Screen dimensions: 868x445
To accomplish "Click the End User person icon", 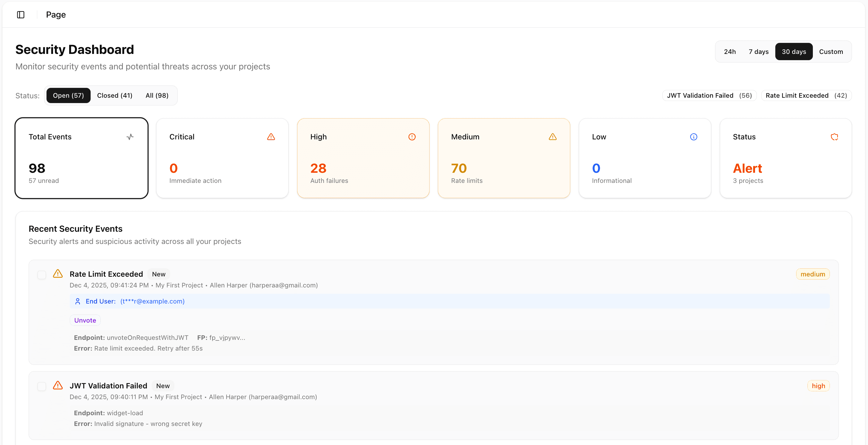I will pyautogui.click(x=78, y=301).
